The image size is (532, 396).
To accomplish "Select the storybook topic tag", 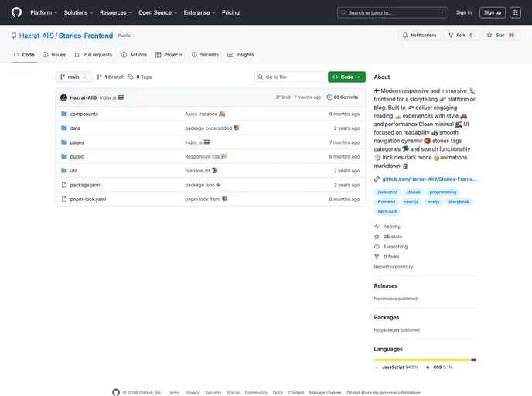I will click(459, 202).
